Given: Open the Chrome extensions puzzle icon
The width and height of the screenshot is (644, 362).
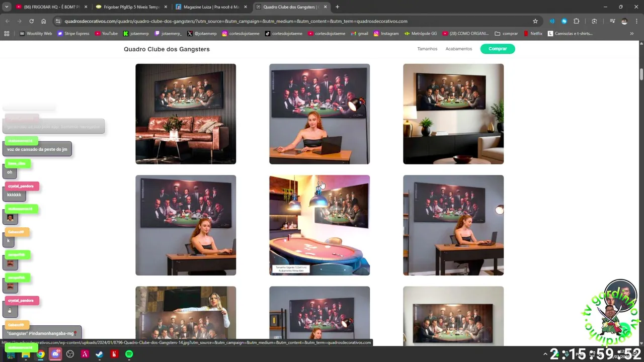Looking at the screenshot, I should click(577, 21).
